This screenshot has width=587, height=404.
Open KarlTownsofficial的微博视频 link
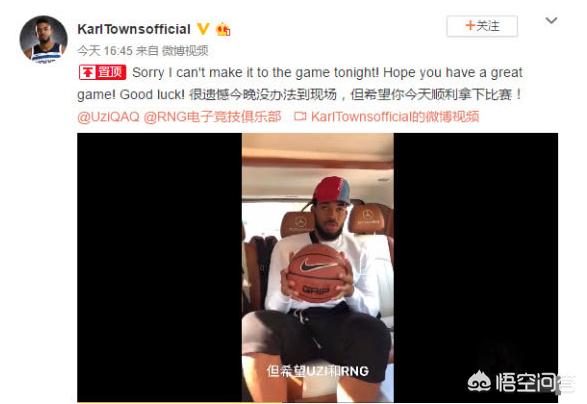pos(395,117)
